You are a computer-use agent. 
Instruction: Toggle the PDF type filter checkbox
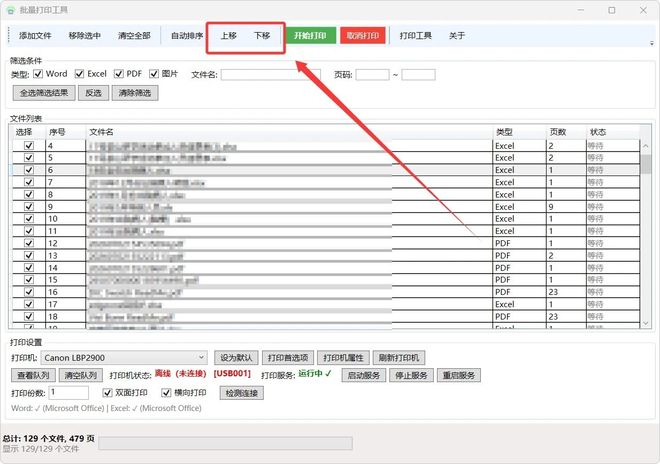click(119, 74)
